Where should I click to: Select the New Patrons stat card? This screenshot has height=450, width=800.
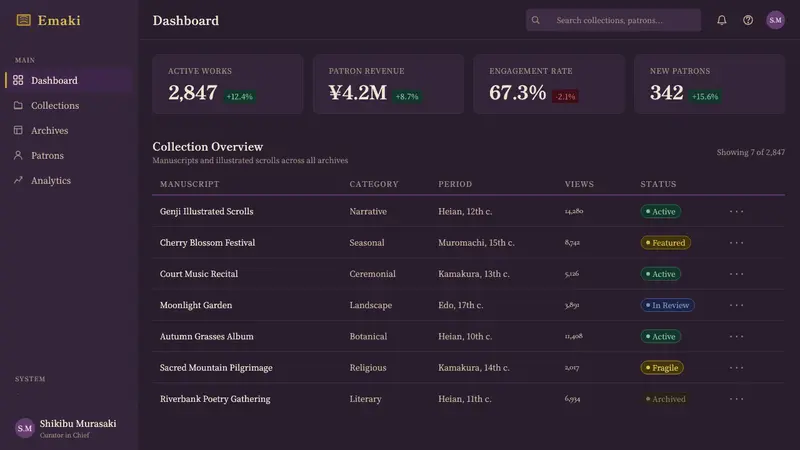pos(709,84)
